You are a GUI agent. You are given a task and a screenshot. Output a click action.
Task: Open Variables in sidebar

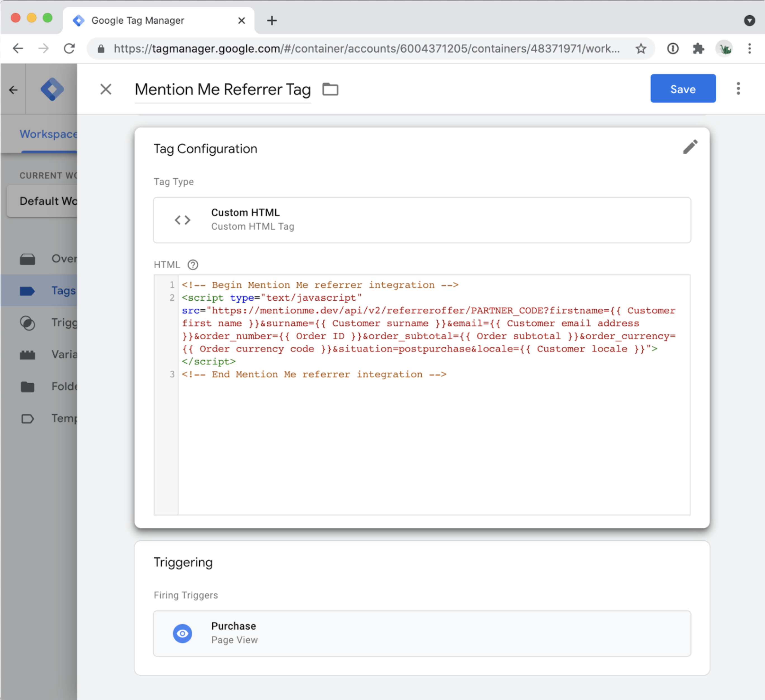39,354
